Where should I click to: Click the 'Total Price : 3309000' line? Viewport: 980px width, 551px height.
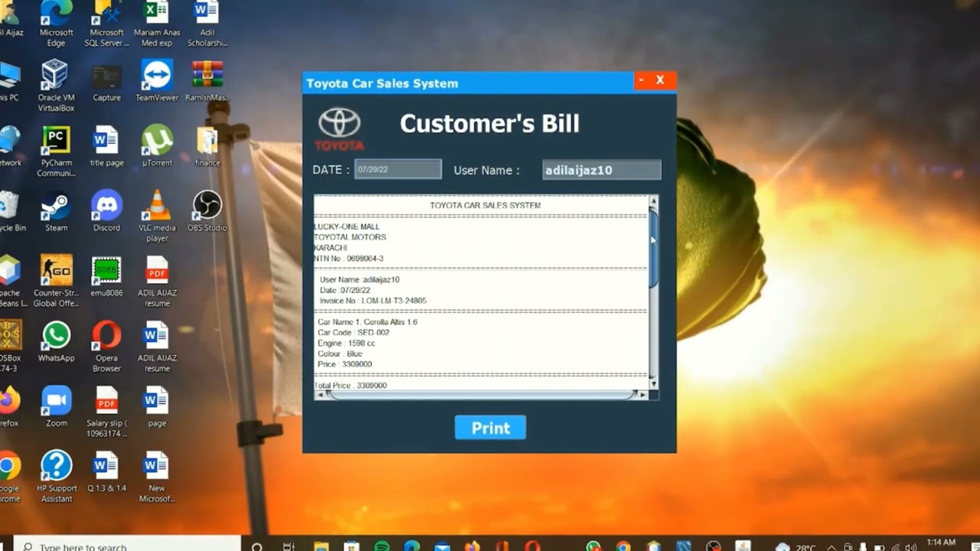(351, 385)
